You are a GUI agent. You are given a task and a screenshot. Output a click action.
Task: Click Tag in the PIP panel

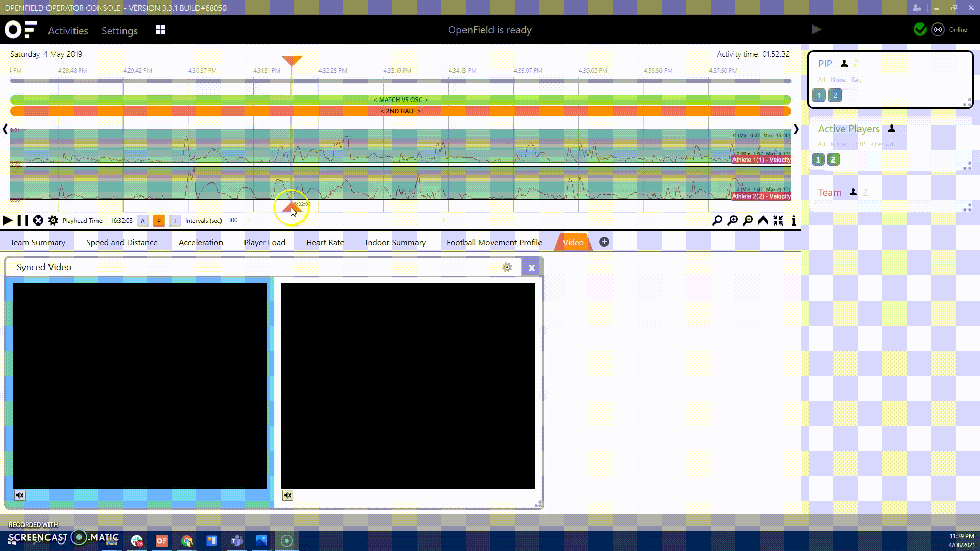coord(856,80)
